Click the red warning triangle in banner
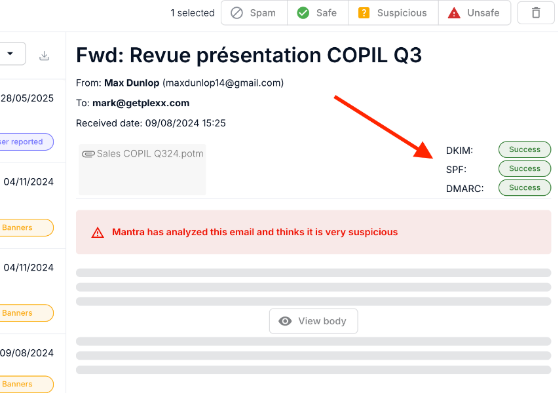Image resolution: width=558 pixels, height=393 pixels. 98,233
